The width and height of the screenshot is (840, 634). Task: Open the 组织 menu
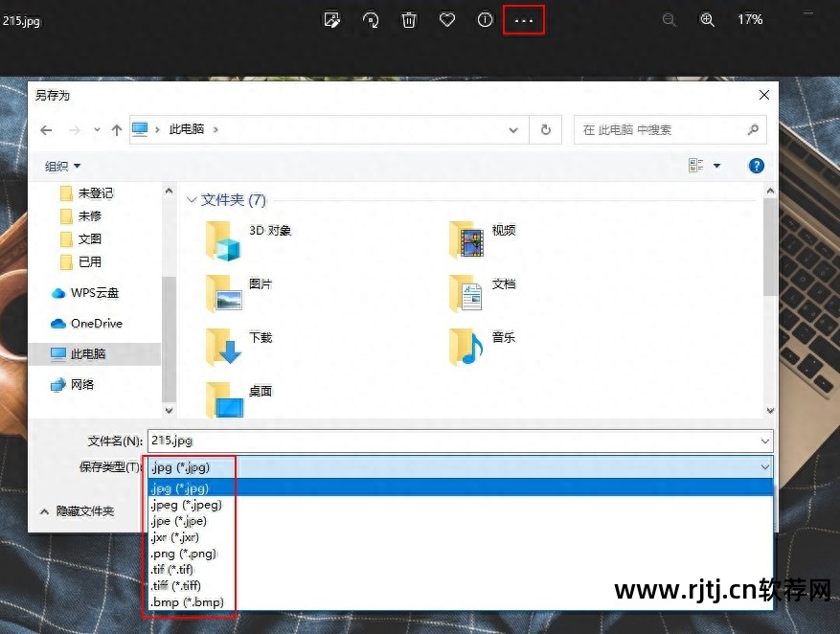tap(62, 166)
